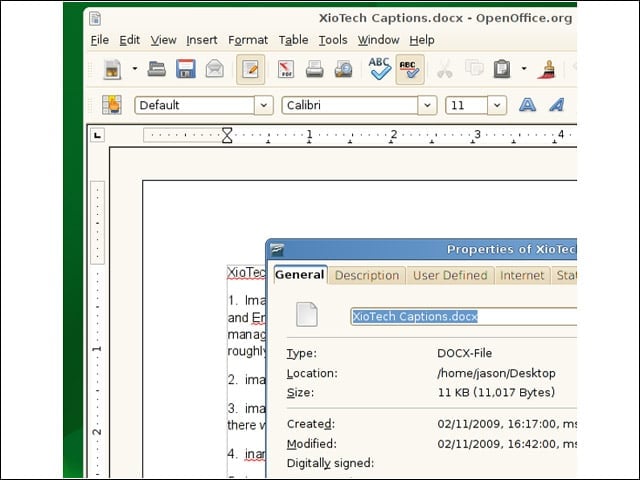Click the Cut scissors icon
Image resolution: width=640 pixels, height=480 pixels.
click(444, 69)
